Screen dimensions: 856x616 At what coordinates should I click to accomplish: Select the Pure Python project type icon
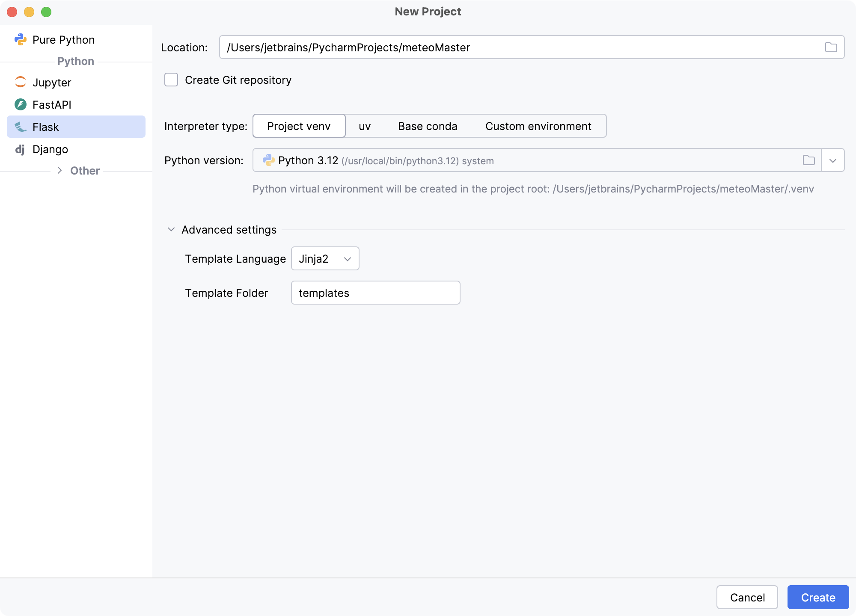[21, 39]
